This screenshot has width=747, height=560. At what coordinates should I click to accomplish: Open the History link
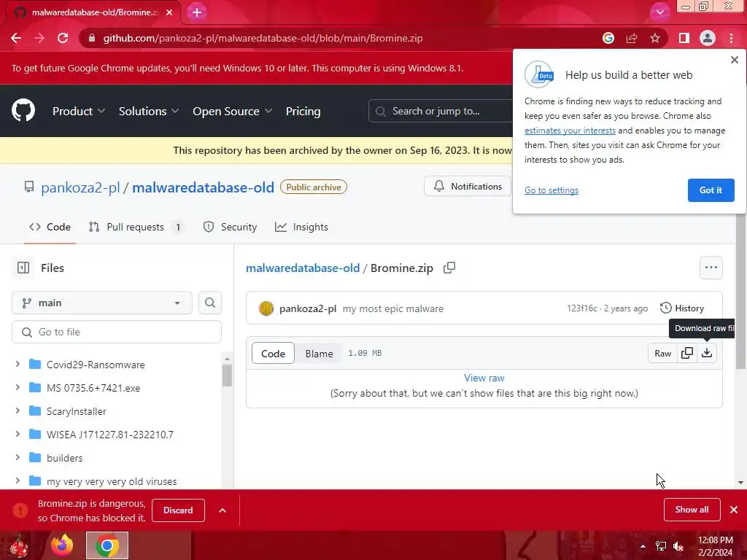tap(682, 308)
